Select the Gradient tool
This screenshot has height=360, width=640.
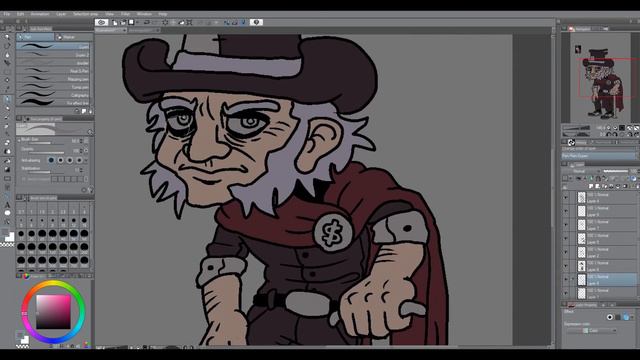coord(7,169)
